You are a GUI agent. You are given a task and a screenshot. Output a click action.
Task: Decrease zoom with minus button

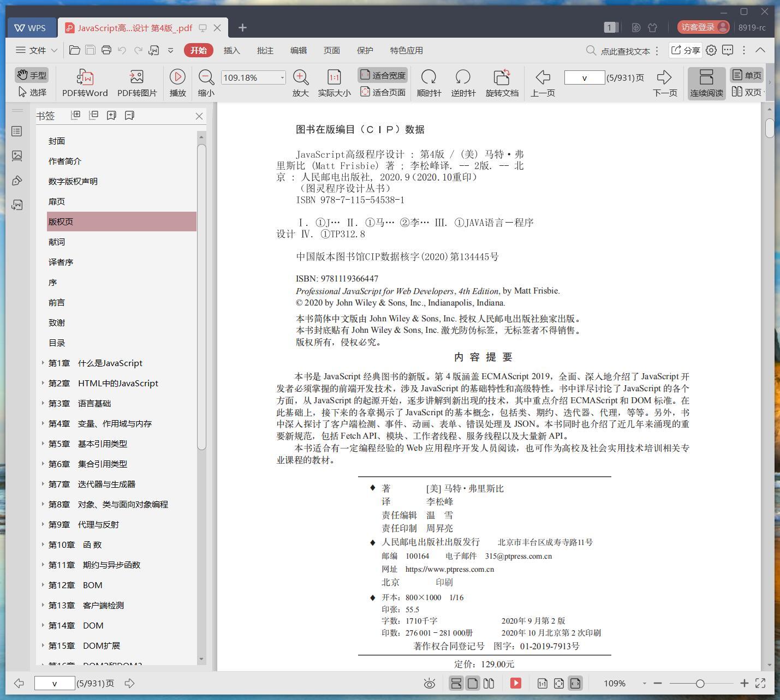point(658,683)
